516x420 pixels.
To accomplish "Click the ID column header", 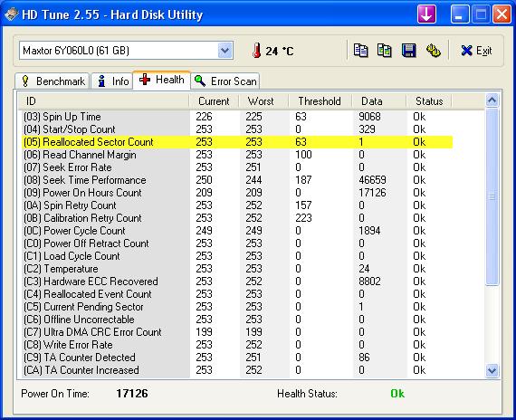I will click(x=103, y=101).
